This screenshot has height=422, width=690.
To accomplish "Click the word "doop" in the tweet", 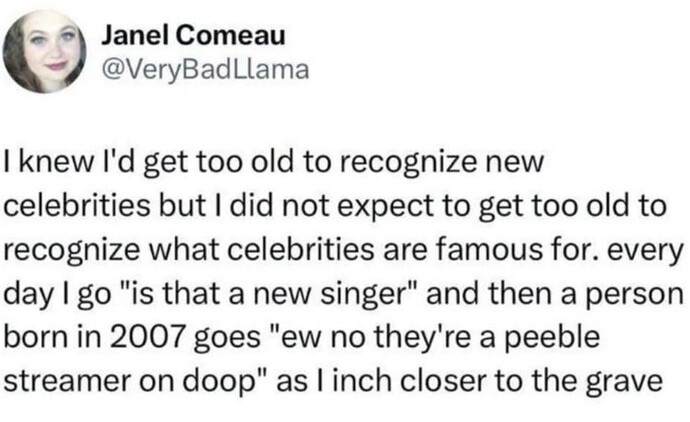I will click(x=217, y=382).
